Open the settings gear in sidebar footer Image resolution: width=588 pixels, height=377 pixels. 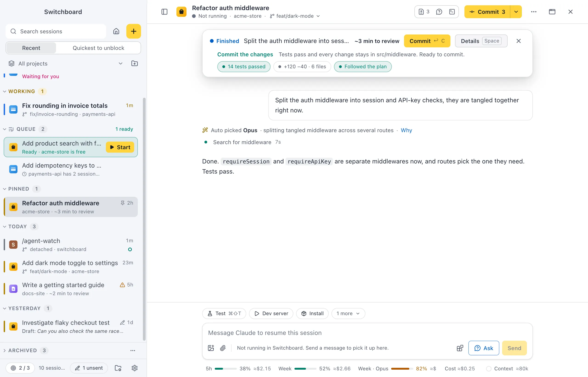tap(135, 368)
